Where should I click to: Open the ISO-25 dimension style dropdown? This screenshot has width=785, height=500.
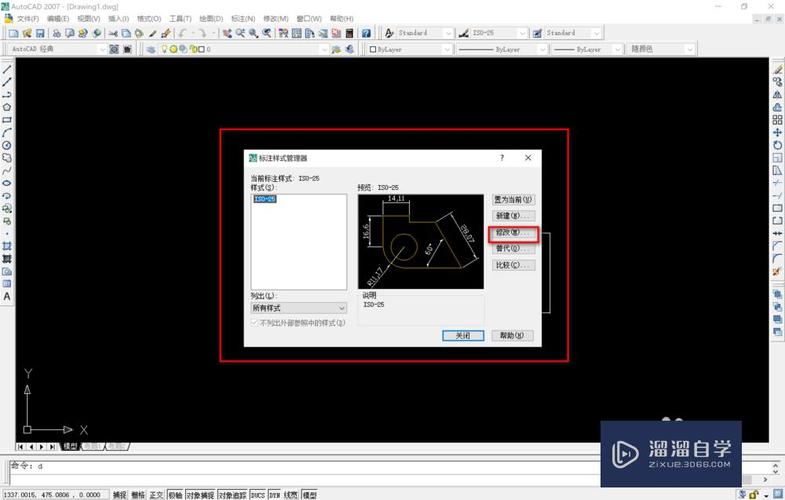(x=523, y=33)
